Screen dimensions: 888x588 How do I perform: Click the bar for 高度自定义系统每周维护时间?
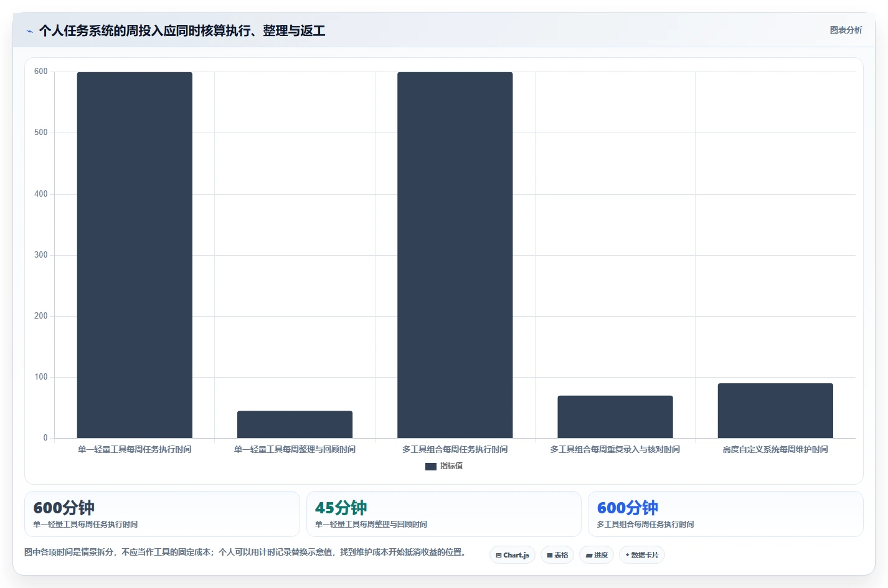pyautogui.click(x=775, y=411)
